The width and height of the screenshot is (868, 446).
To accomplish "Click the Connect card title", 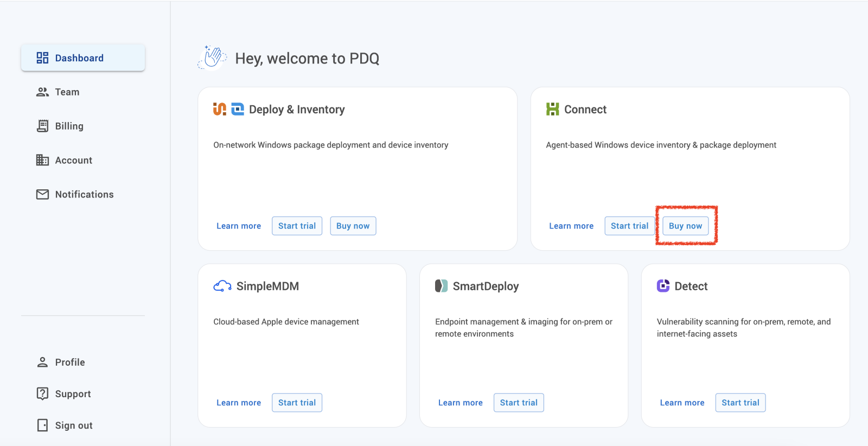I will pyautogui.click(x=585, y=110).
